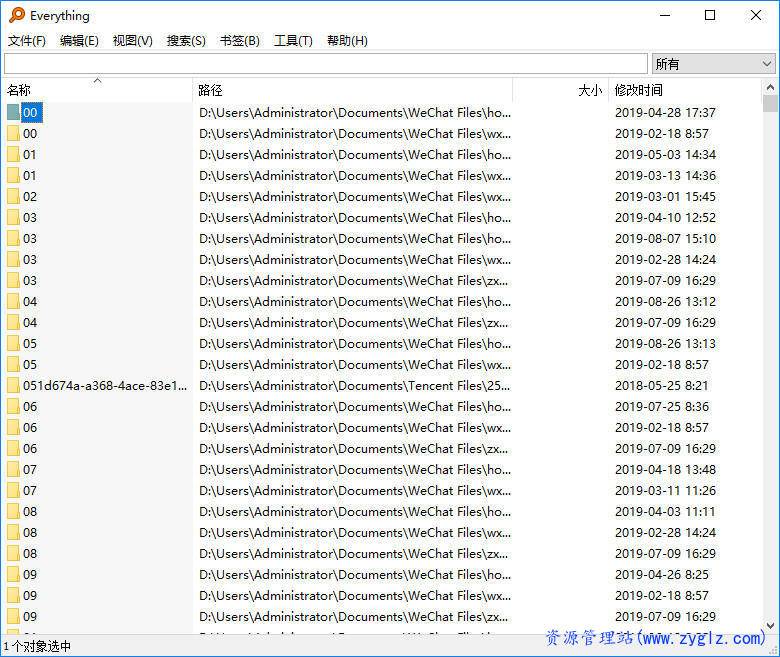This screenshot has width=780, height=657.
Task: Pick folder icon of 06 dated 2019-07-25 8:36
Action: coord(13,406)
